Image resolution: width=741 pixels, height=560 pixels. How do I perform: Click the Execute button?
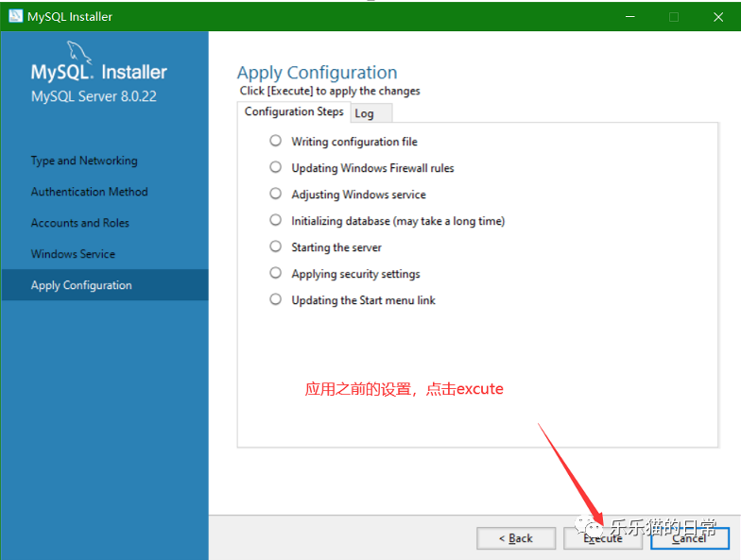pos(603,538)
